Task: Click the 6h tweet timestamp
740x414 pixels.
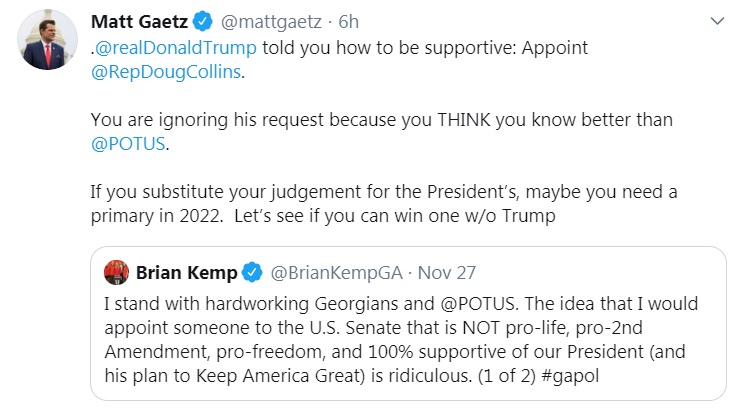Action: pos(348,21)
